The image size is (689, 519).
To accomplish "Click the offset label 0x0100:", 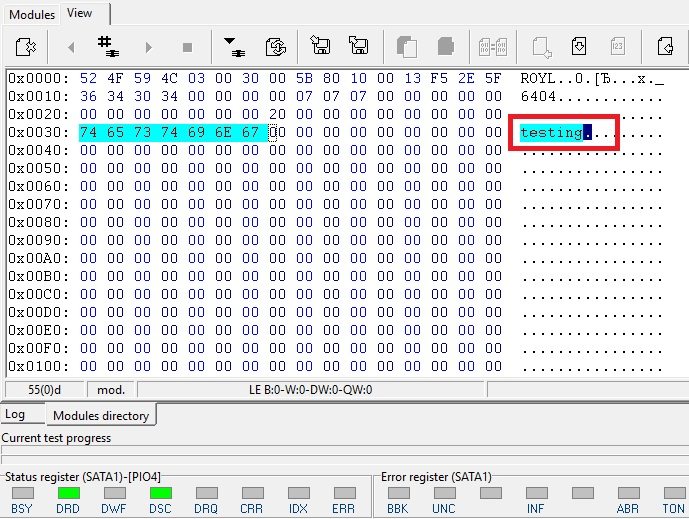I will coord(39,367).
